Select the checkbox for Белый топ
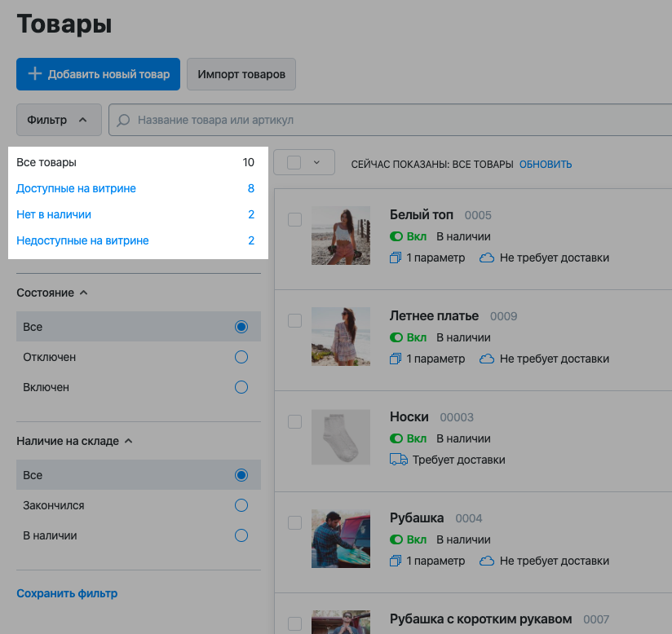Viewport: 672px width, 634px height. tap(295, 219)
